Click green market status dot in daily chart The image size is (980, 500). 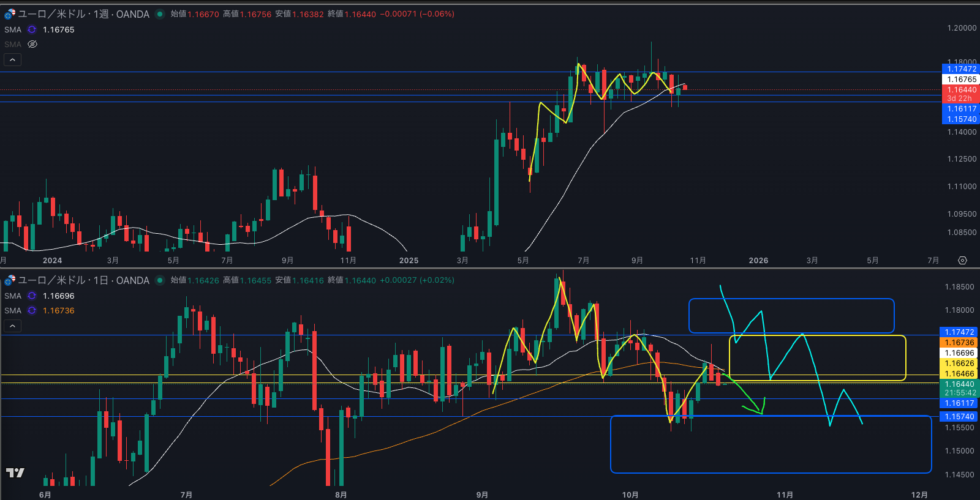click(160, 280)
